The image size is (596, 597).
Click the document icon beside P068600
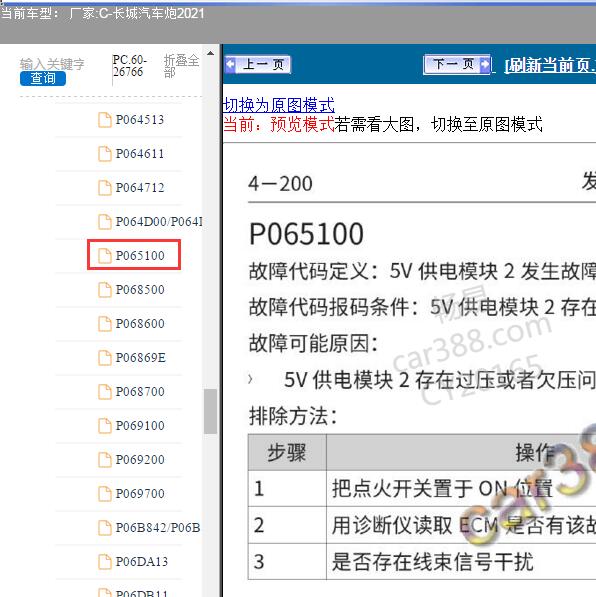click(x=105, y=324)
